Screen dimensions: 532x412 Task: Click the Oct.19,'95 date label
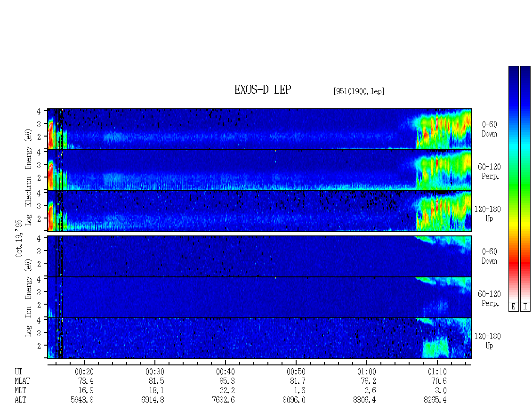(x=19, y=238)
